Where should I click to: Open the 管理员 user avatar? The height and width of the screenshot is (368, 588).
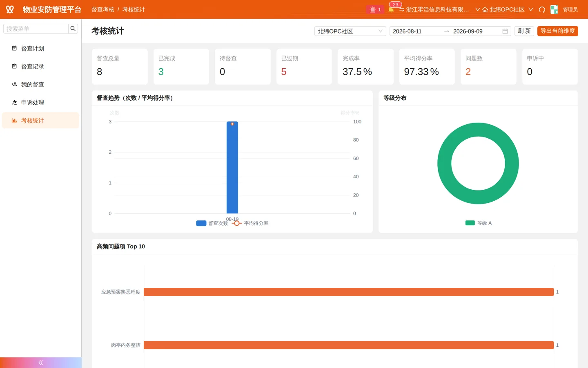[554, 9]
